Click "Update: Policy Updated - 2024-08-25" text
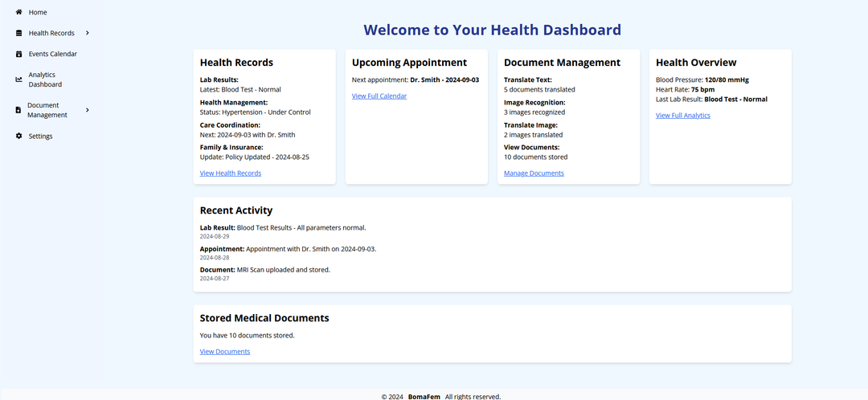This screenshot has height=400, width=868. pyautogui.click(x=255, y=157)
